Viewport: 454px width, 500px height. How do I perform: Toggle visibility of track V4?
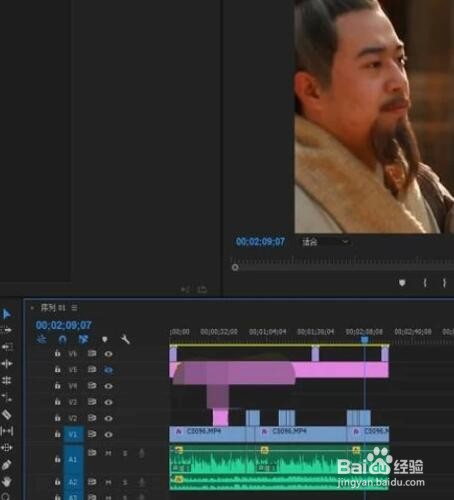pyautogui.click(x=108, y=386)
